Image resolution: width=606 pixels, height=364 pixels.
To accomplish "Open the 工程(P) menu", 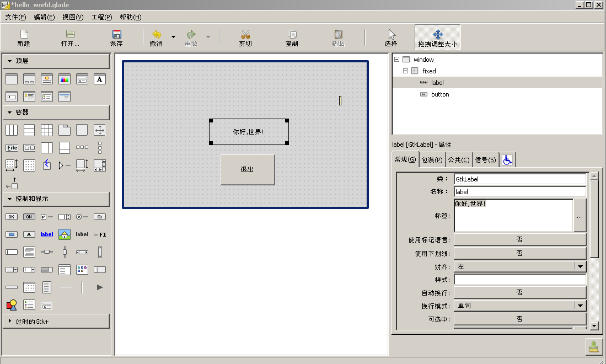I will pos(101,17).
